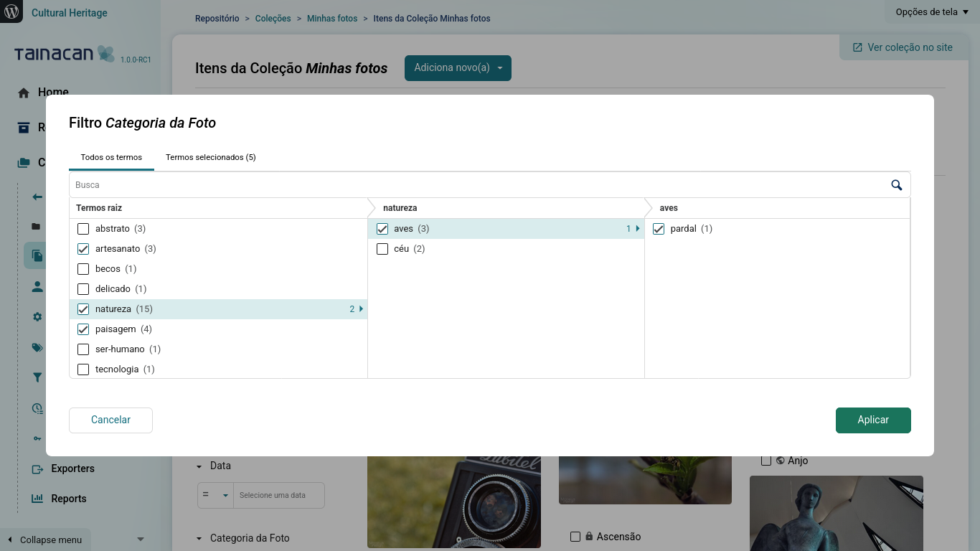The width and height of the screenshot is (980, 551).
Task: Click the WordPress logo in the top bar
Action: 11,11
